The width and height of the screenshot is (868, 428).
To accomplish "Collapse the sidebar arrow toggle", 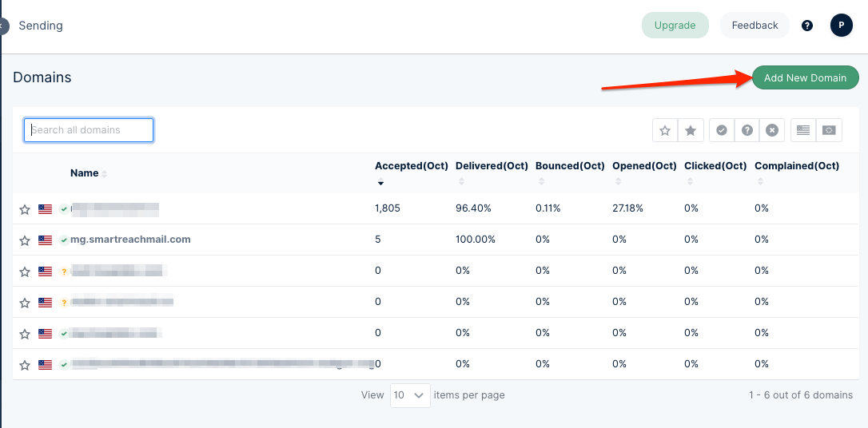I will pos(3,26).
